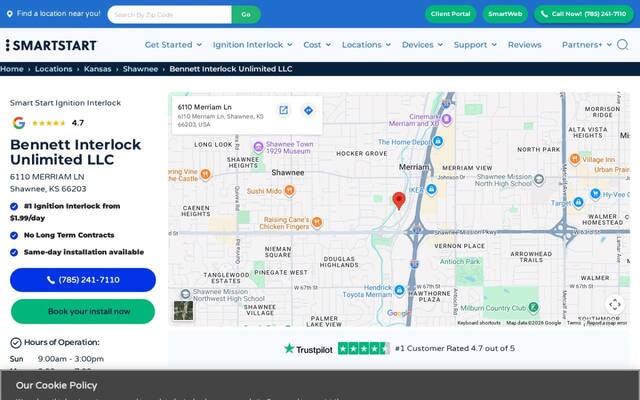Expand the Locations menu
Viewport: 640px width, 400px height.
click(x=366, y=44)
